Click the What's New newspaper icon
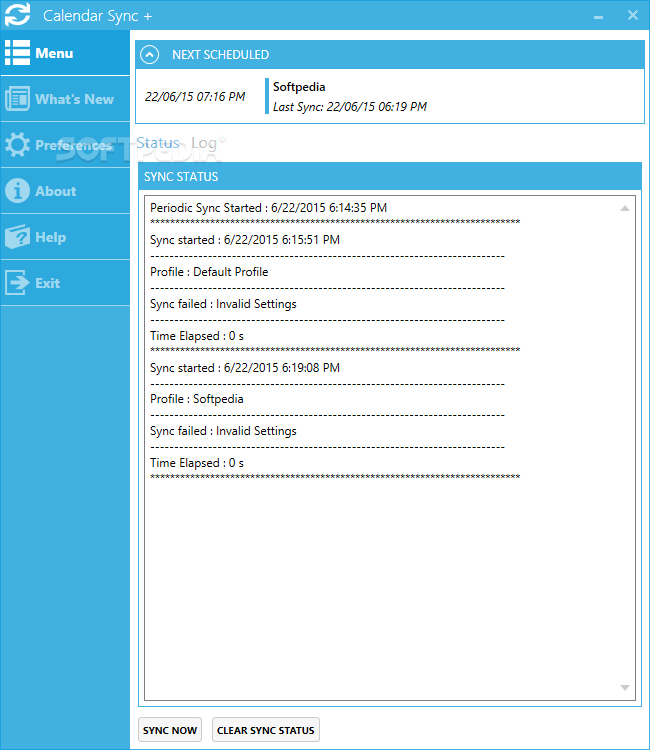This screenshot has width=650, height=750. 17,99
